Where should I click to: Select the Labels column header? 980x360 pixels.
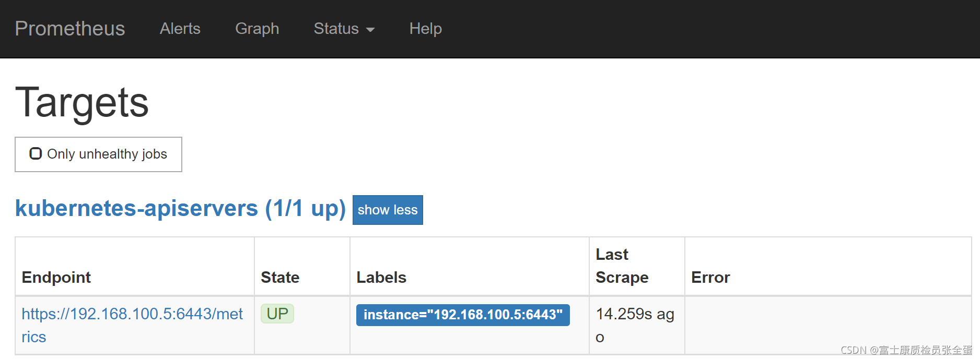(x=381, y=277)
